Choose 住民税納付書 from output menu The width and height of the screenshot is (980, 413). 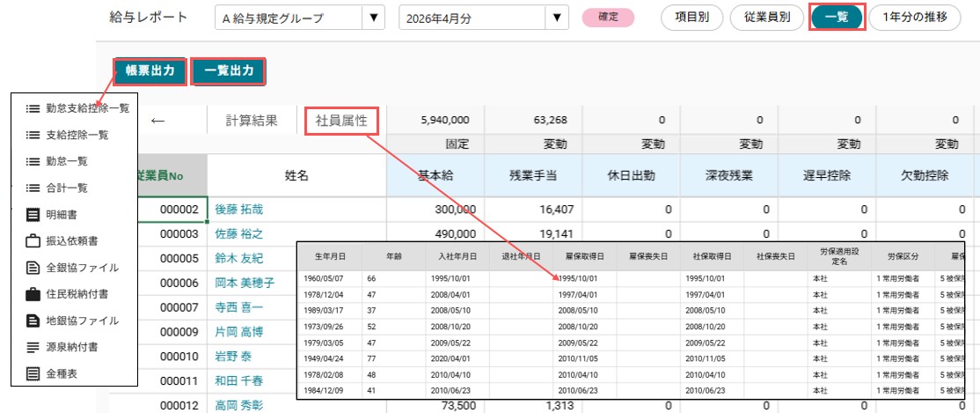pyautogui.click(x=77, y=293)
